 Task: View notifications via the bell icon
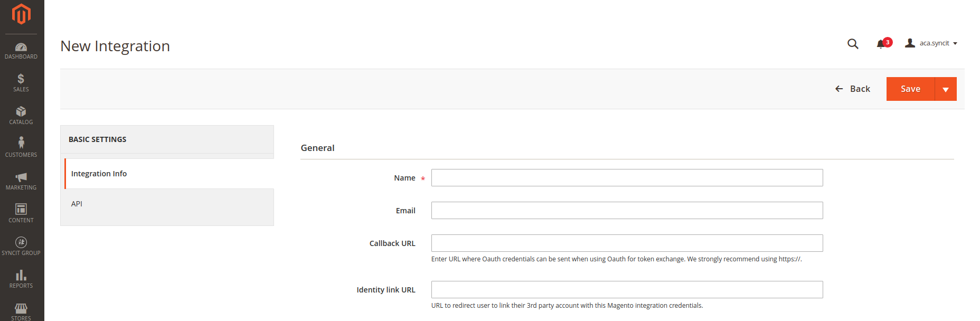pyautogui.click(x=881, y=44)
